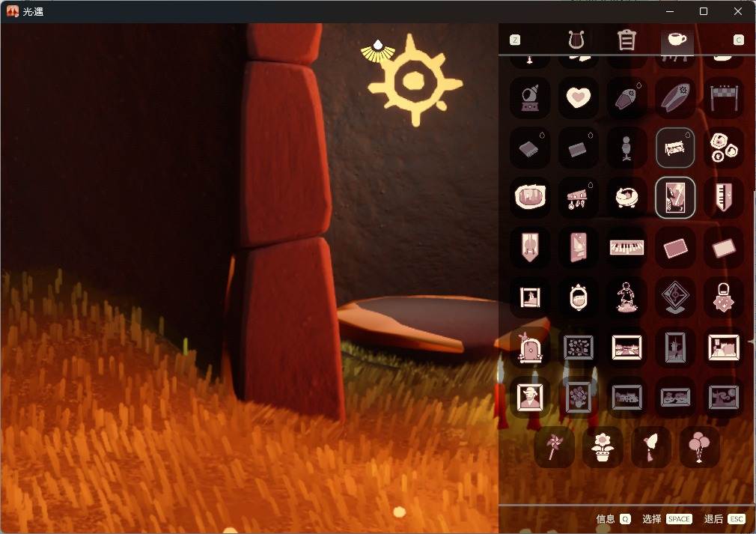Select the highlighted swing bench prop
Screen dimensions: 756x534
tap(675, 148)
